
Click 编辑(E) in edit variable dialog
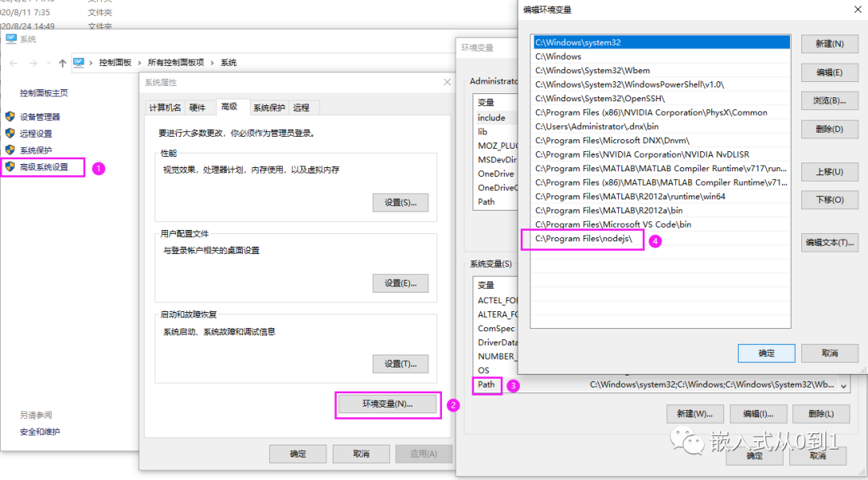click(x=829, y=72)
